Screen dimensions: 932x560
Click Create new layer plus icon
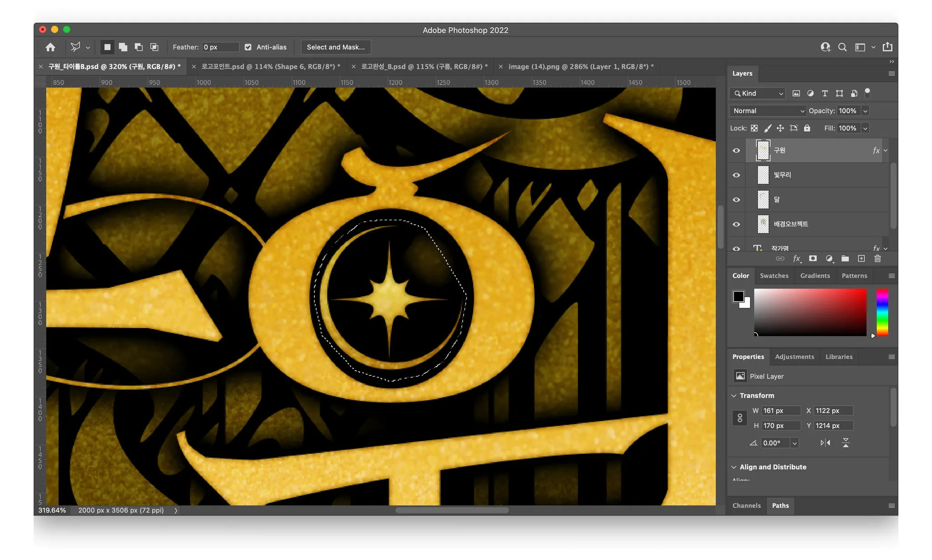[x=861, y=259]
